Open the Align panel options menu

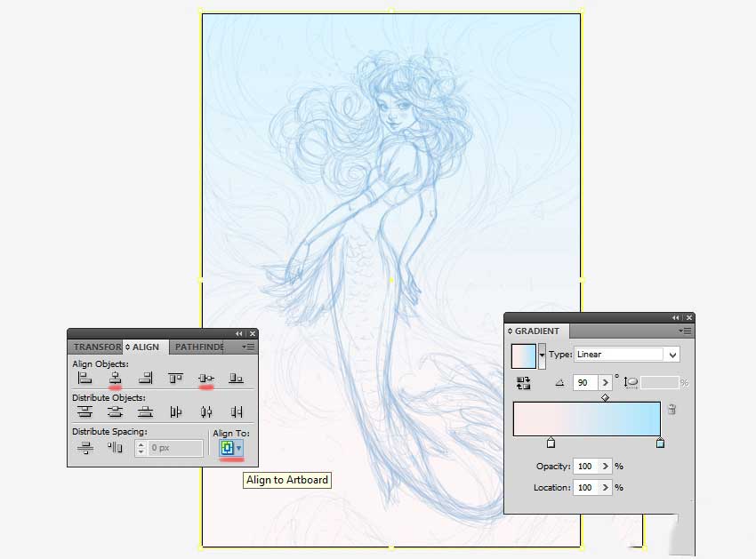tap(248, 347)
